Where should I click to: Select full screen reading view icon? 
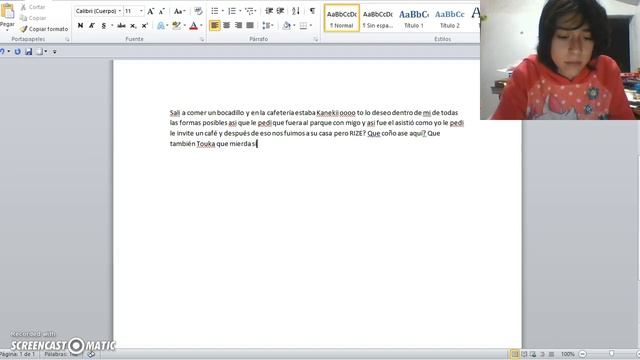pyautogui.click(x=524, y=354)
